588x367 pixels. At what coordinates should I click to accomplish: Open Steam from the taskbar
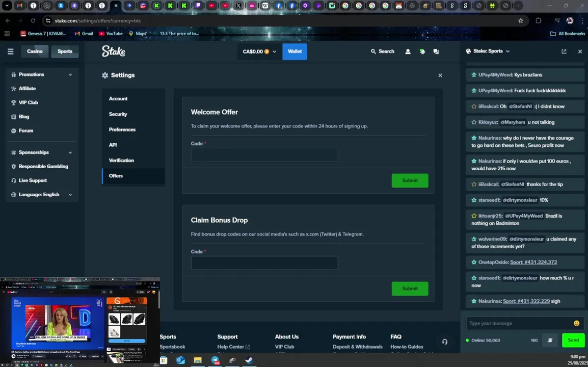(249, 360)
